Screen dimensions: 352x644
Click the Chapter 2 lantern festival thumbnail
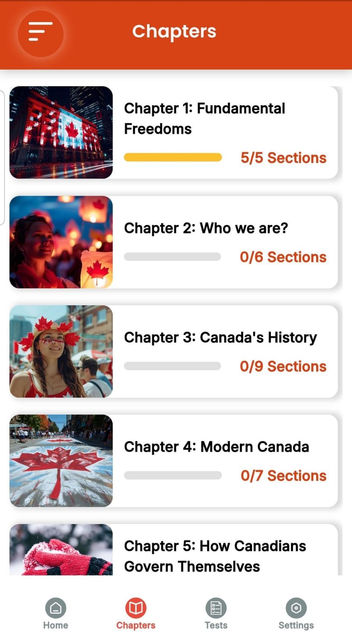[61, 242]
